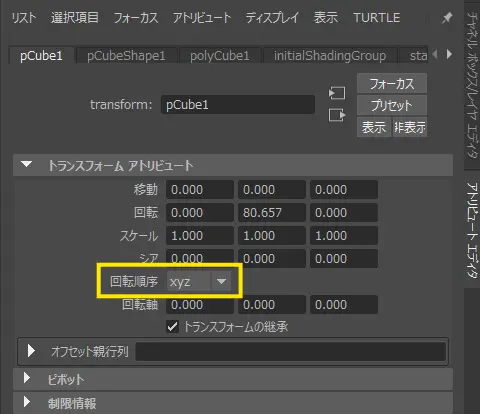
Task: Click the 表示 button under プリセット
Action: coord(374,127)
